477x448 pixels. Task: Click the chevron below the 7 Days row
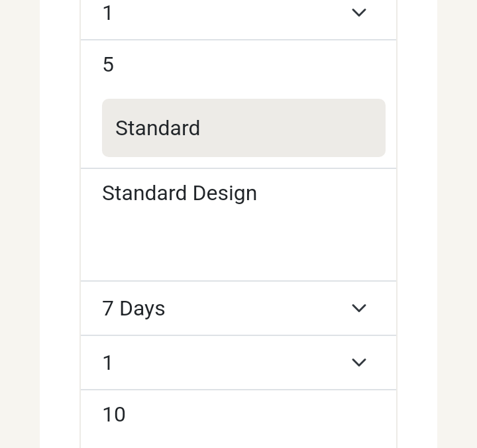[358, 363]
